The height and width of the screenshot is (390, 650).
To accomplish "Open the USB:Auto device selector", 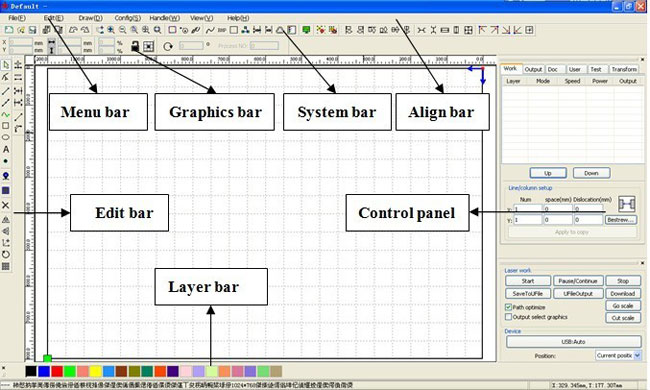I will 573,342.
